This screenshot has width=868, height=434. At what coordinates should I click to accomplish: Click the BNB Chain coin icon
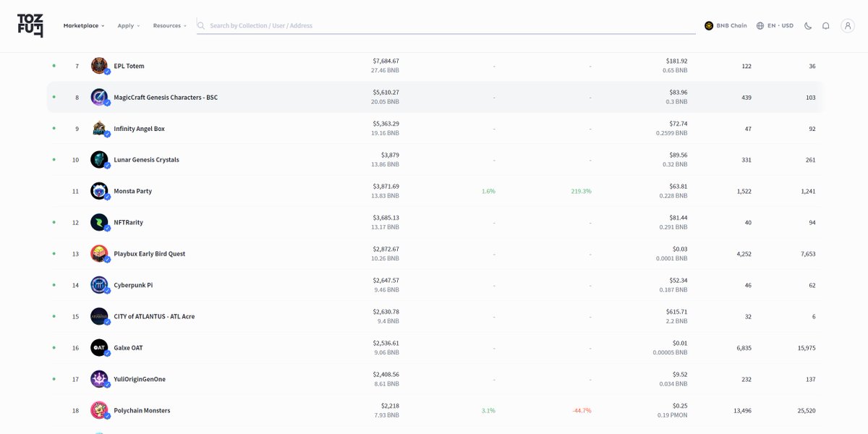click(x=709, y=25)
